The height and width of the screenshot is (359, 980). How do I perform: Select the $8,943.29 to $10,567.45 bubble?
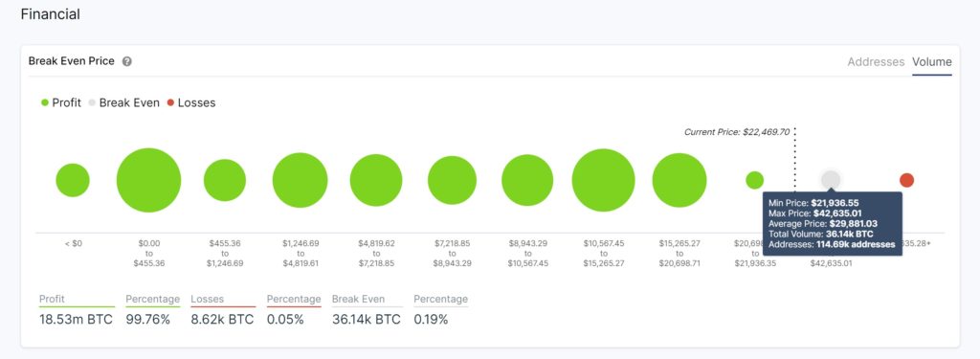click(527, 180)
